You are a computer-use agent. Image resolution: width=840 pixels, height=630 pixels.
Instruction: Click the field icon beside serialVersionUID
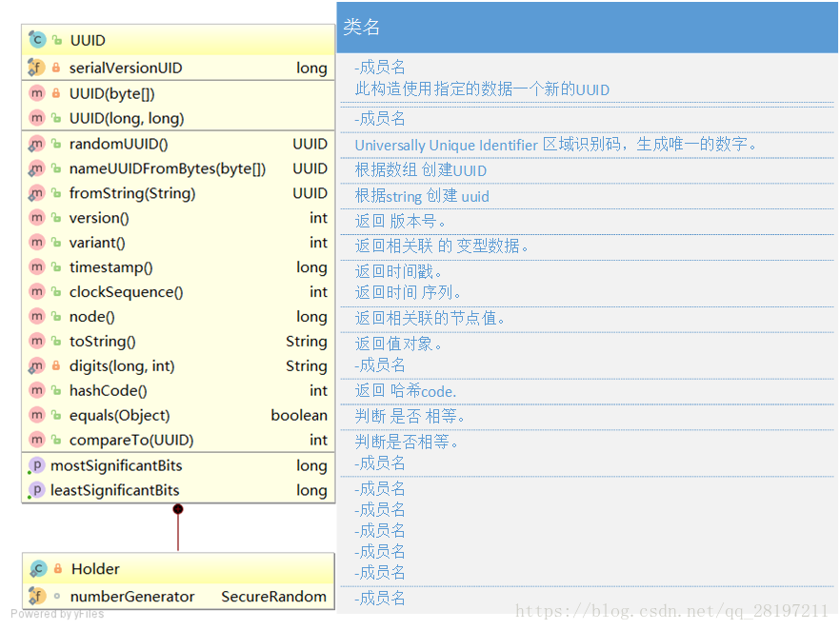click(x=36, y=68)
